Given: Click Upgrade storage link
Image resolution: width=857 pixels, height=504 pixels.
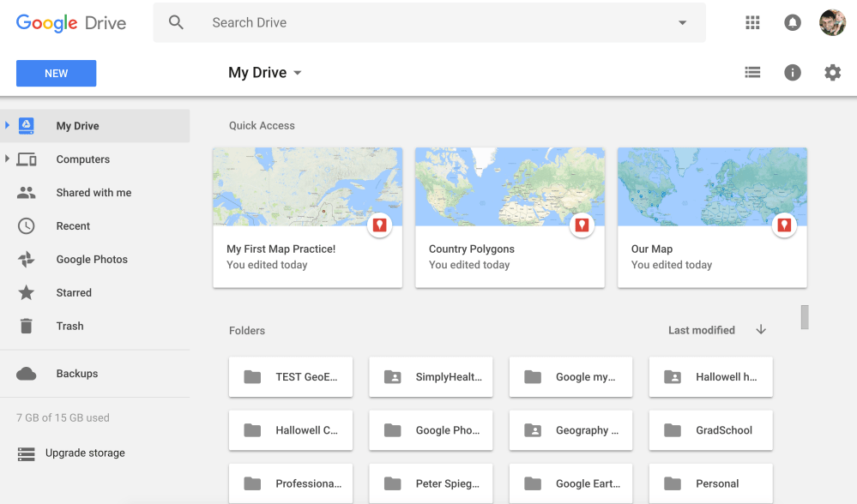Looking at the screenshot, I should tap(85, 453).
